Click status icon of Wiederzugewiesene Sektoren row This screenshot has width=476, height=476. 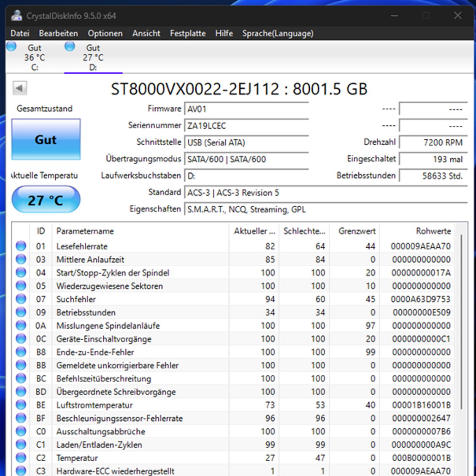tap(21, 286)
